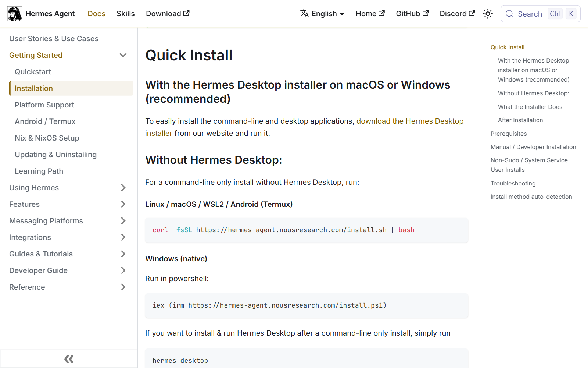Open the Discord external link
Viewport: 588px width, 368px height.
[x=457, y=14]
